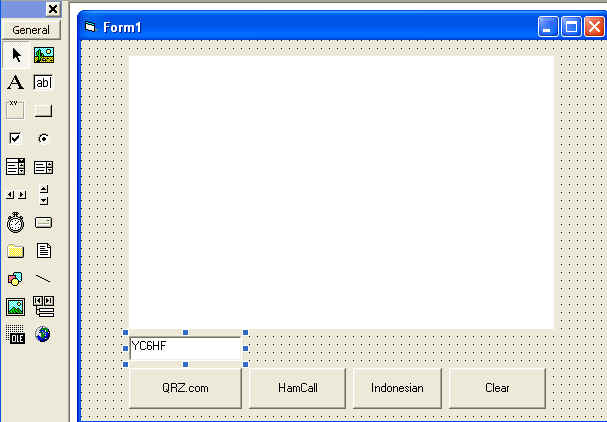Select the Pointer tool in the toolbox
The height and width of the screenshot is (422, 607).
[x=16, y=55]
